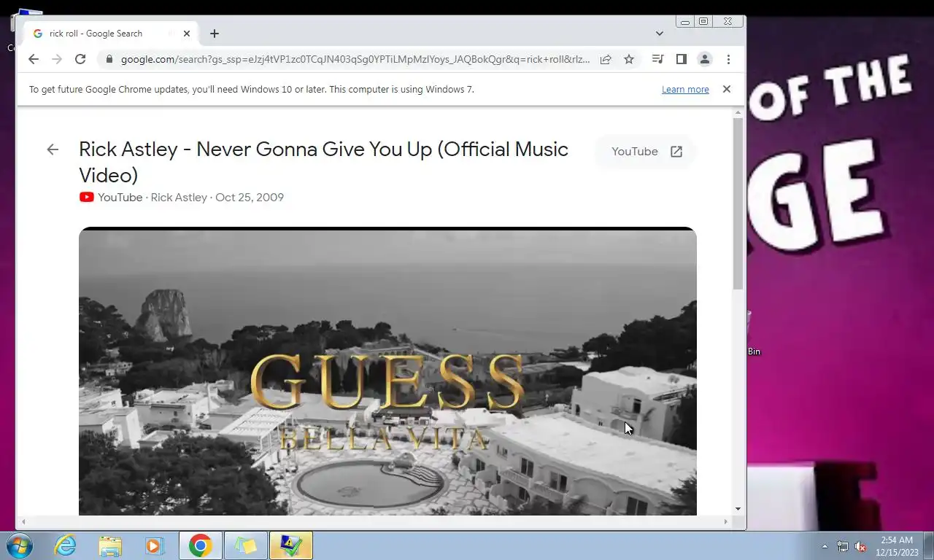Click the address bar URL field
Screen dimensions: 934x560
point(355,59)
